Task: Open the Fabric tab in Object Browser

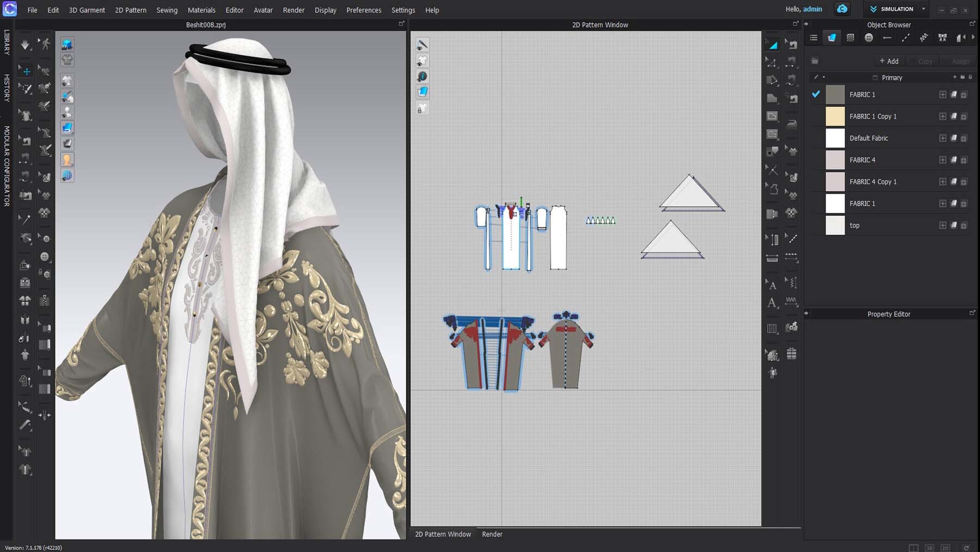Action: click(x=832, y=38)
